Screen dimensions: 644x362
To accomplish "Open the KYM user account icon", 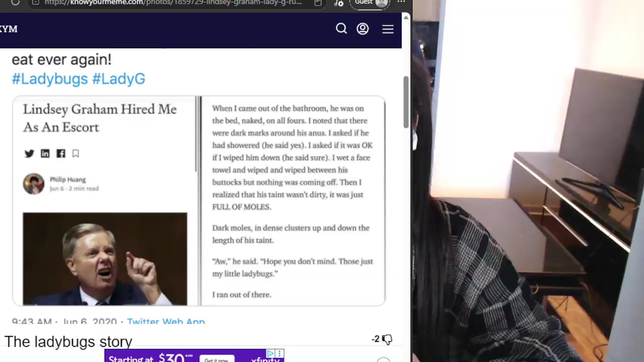I will click(x=363, y=29).
